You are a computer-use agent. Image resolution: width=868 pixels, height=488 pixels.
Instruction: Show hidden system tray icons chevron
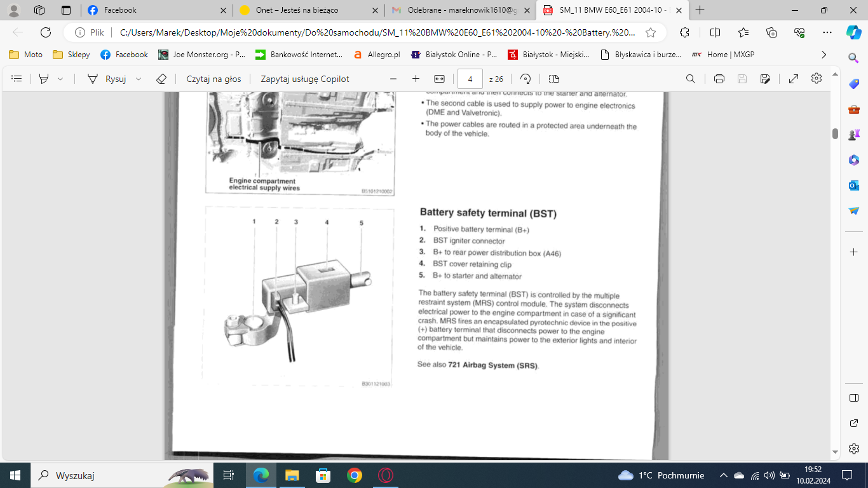(723, 475)
